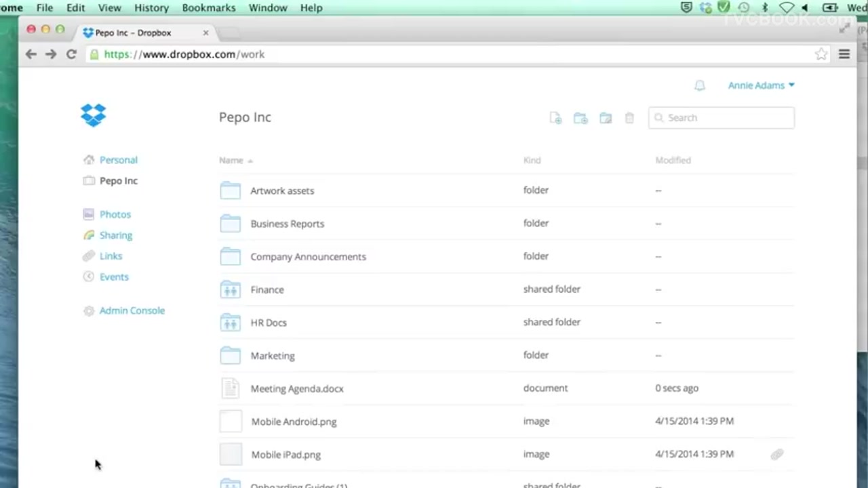The image size is (868, 488).
Task: Sort by the Modified column header
Action: point(673,161)
